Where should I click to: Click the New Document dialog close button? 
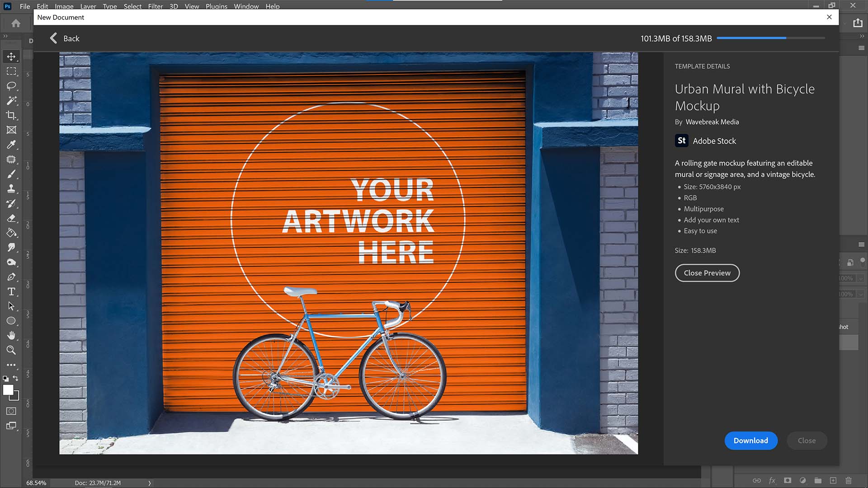pos(829,17)
